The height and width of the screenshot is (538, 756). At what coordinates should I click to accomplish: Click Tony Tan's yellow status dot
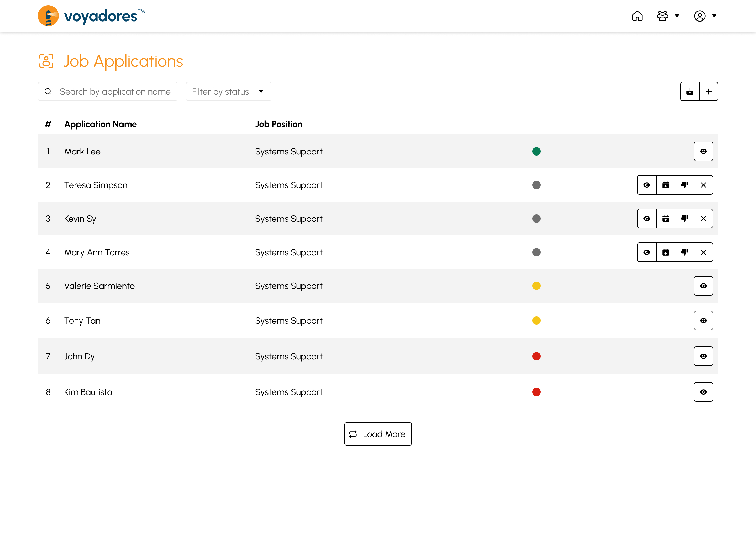pos(537,320)
